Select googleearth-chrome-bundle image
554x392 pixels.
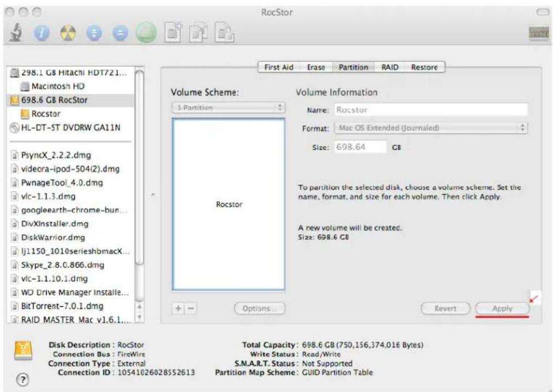[71, 210]
